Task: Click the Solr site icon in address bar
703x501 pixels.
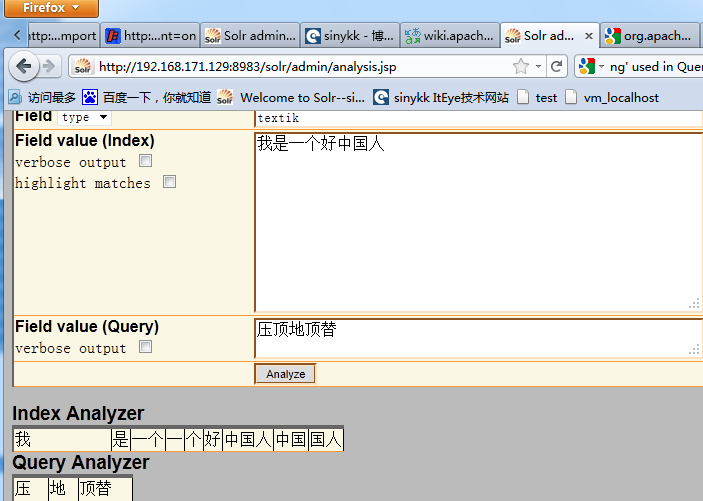Action: (x=82, y=67)
